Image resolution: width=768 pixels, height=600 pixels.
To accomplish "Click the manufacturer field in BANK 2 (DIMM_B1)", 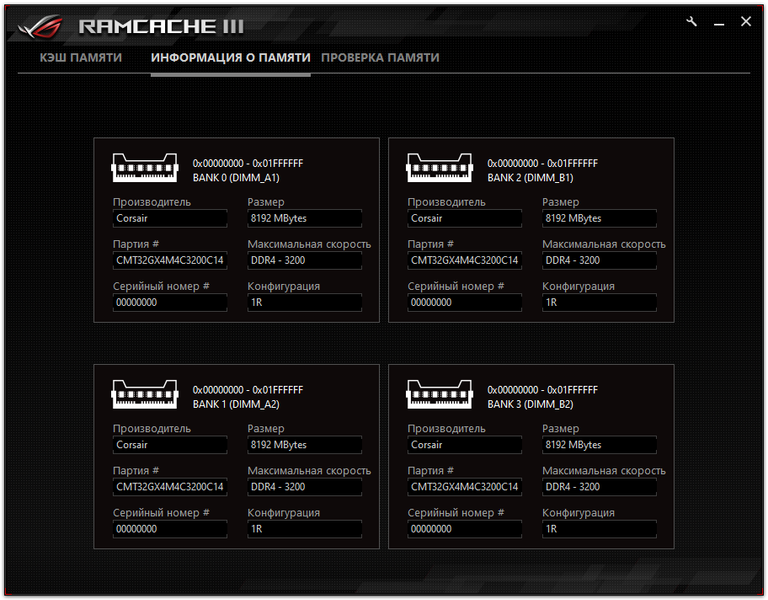I will coord(465,218).
